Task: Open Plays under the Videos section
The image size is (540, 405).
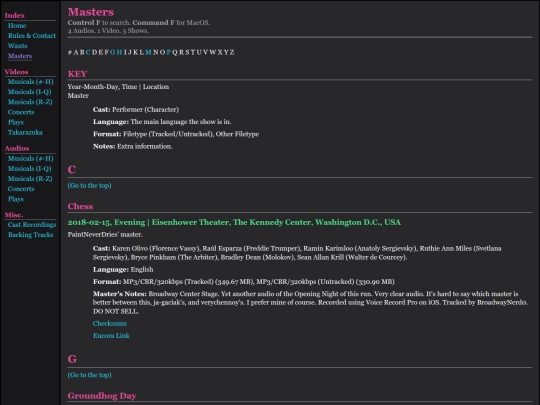Action: [16, 122]
